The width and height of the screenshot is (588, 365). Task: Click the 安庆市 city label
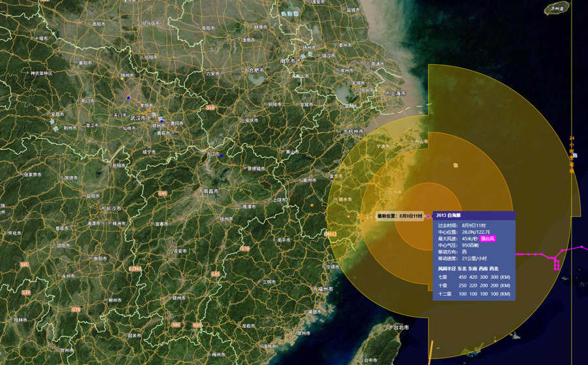pyautogui.click(x=252, y=121)
